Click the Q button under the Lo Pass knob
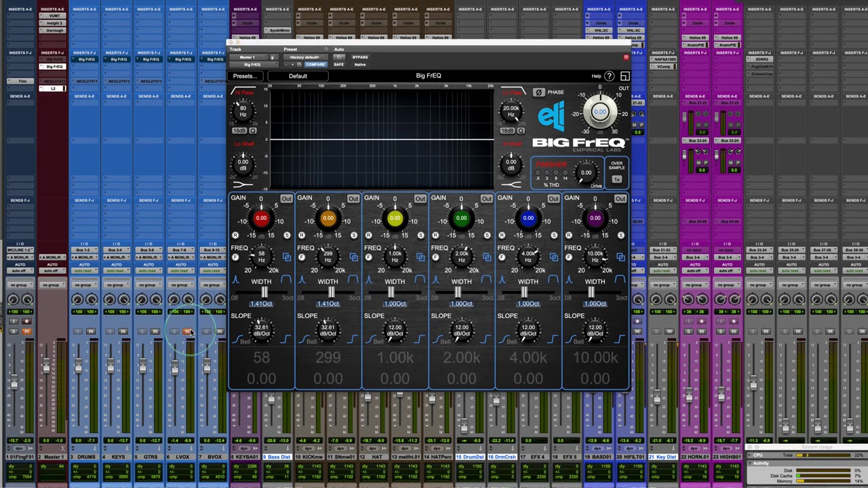The height and width of the screenshot is (488, 868). pos(521,131)
